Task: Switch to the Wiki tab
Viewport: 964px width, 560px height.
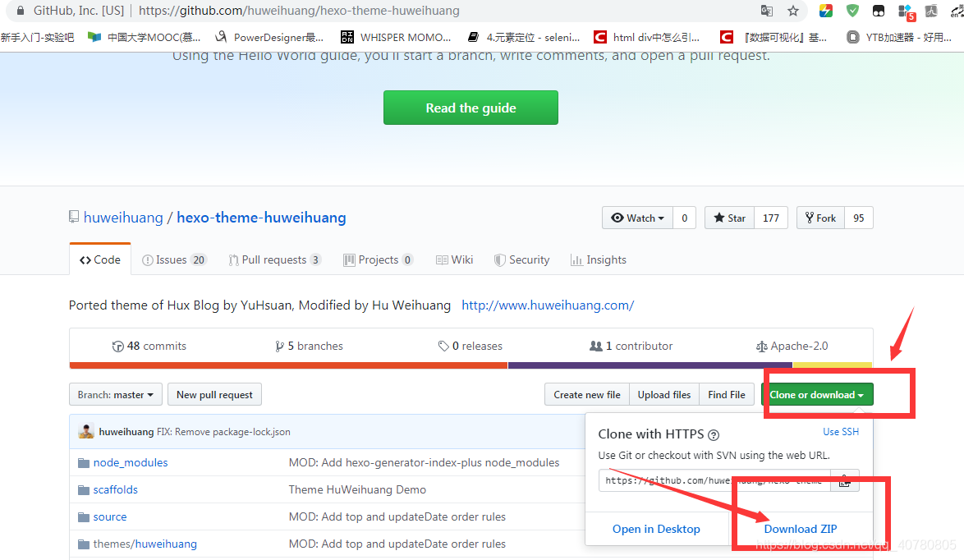Action: coord(454,260)
